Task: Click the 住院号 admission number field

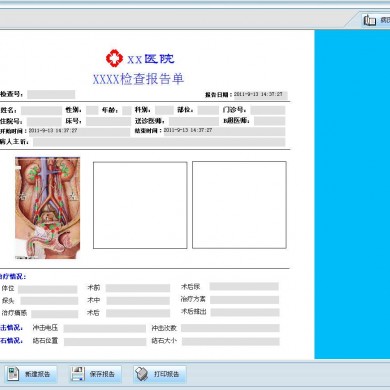Action: point(44,121)
